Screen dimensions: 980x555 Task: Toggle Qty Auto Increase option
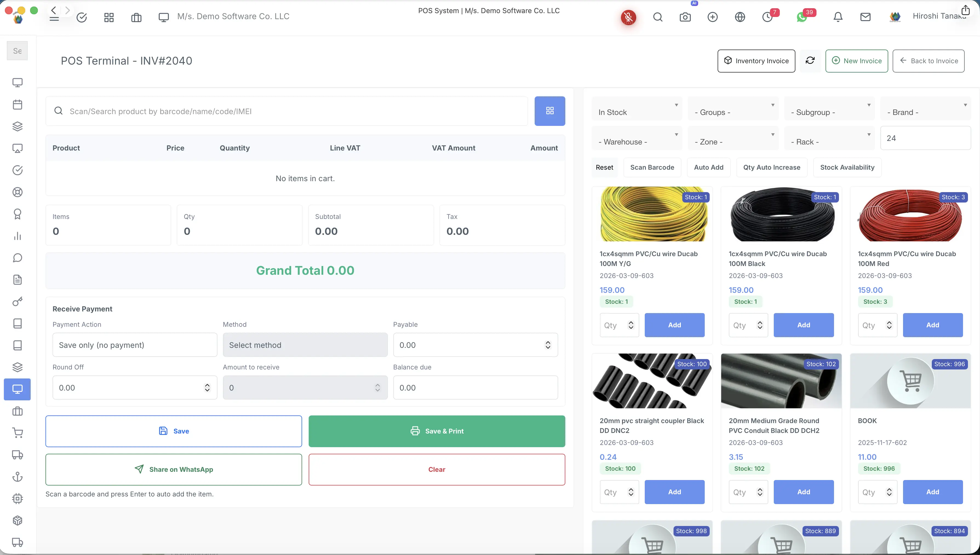pos(772,167)
